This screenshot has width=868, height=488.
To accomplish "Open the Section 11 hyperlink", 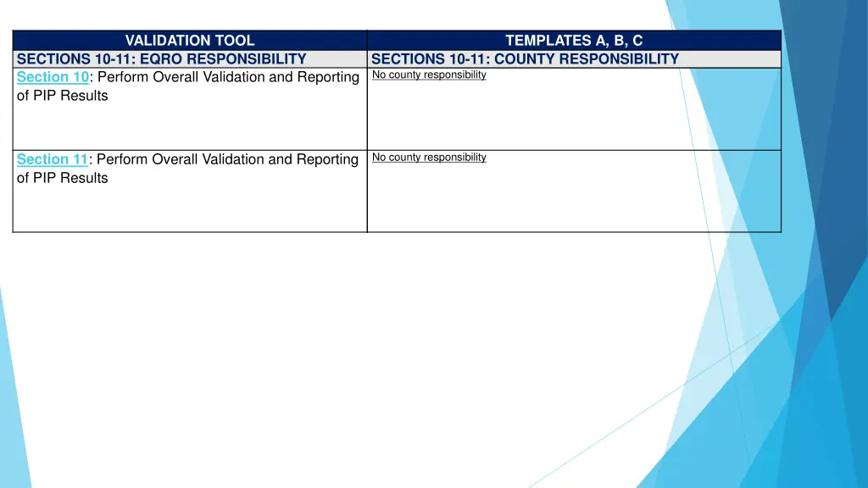I will pos(52,159).
